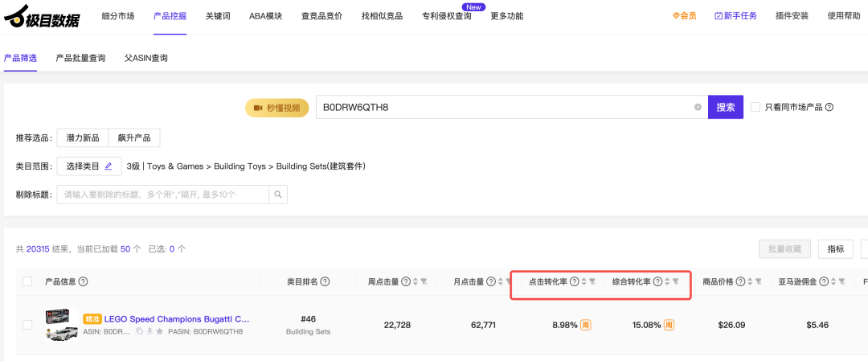This screenshot has height=361, width=868.
Task: Tick the select-all checkbox in table header
Action: point(27,282)
